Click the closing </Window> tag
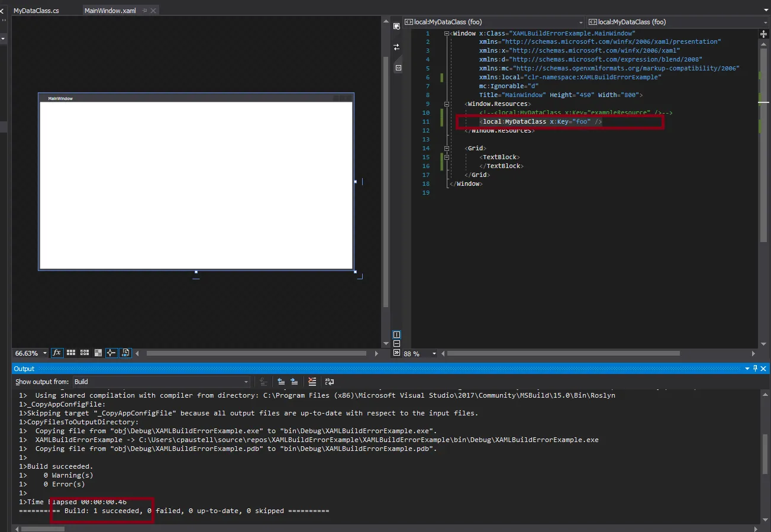The image size is (771, 532). [x=466, y=184]
